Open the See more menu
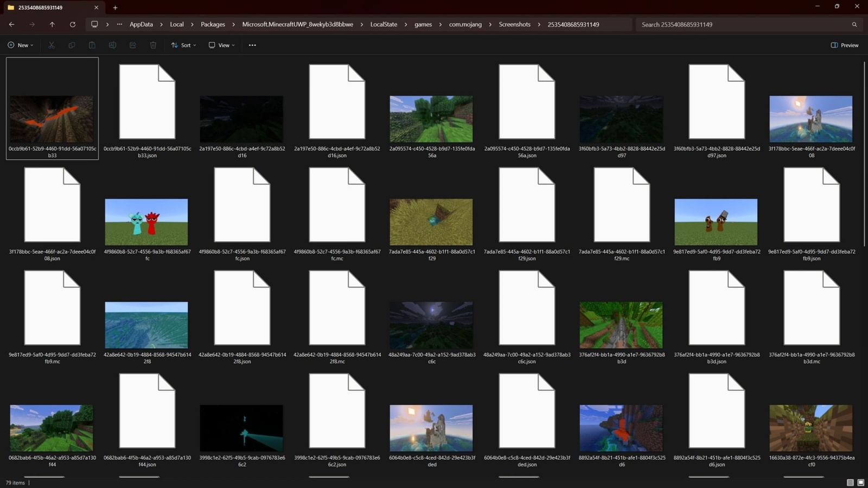The height and width of the screenshot is (488, 868). [x=252, y=45]
